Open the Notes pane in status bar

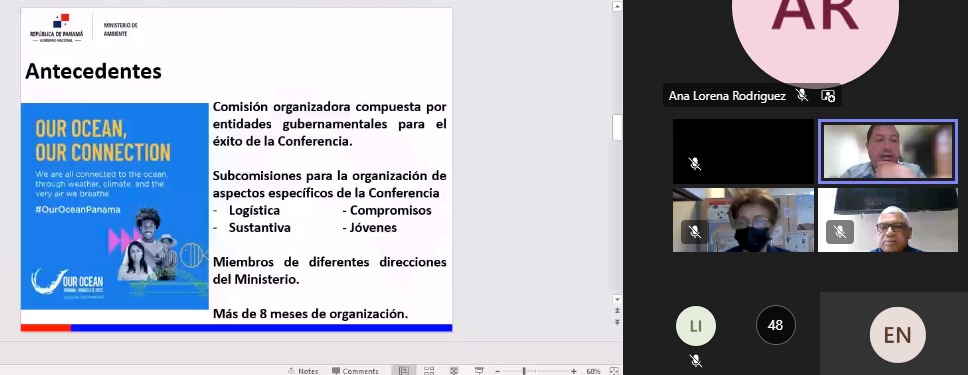pyautogui.click(x=303, y=371)
